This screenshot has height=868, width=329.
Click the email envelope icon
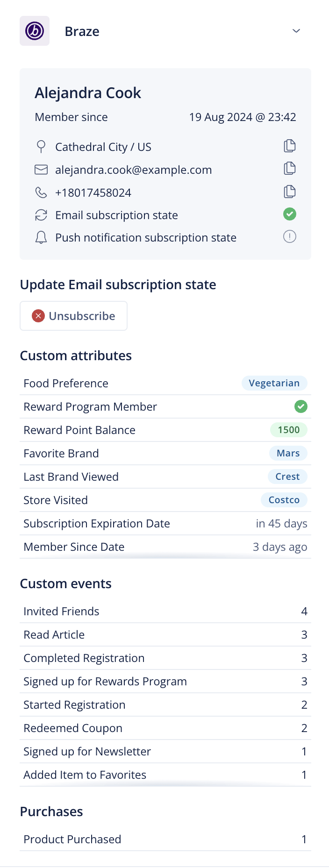click(x=41, y=170)
